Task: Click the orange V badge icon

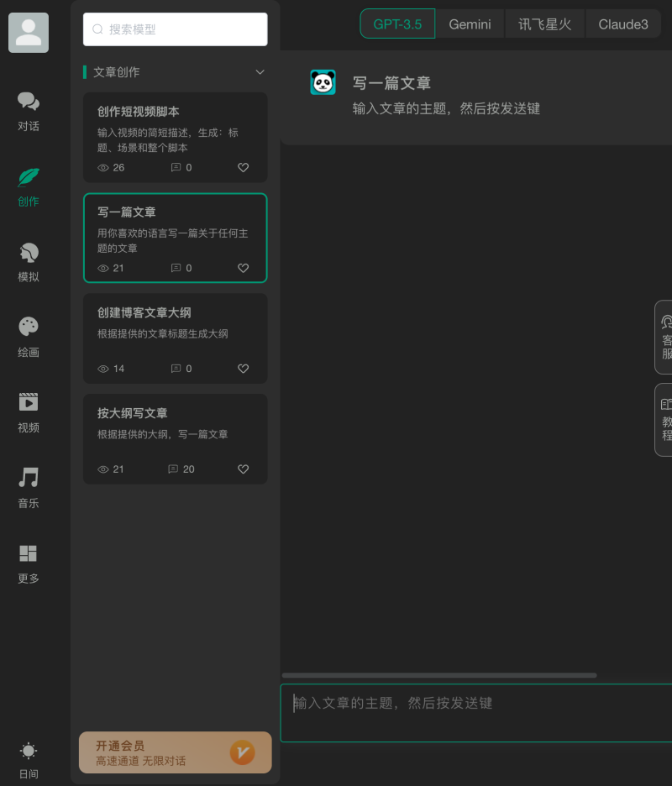Action: 243,752
